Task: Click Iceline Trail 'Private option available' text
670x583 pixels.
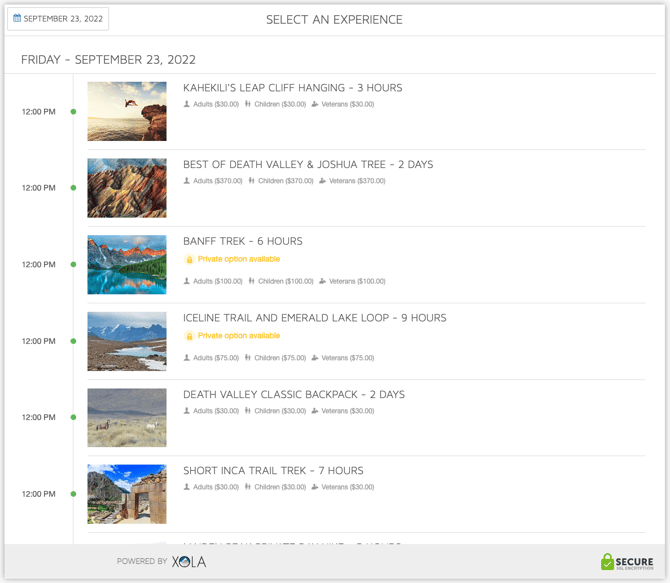Action: [x=239, y=336]
